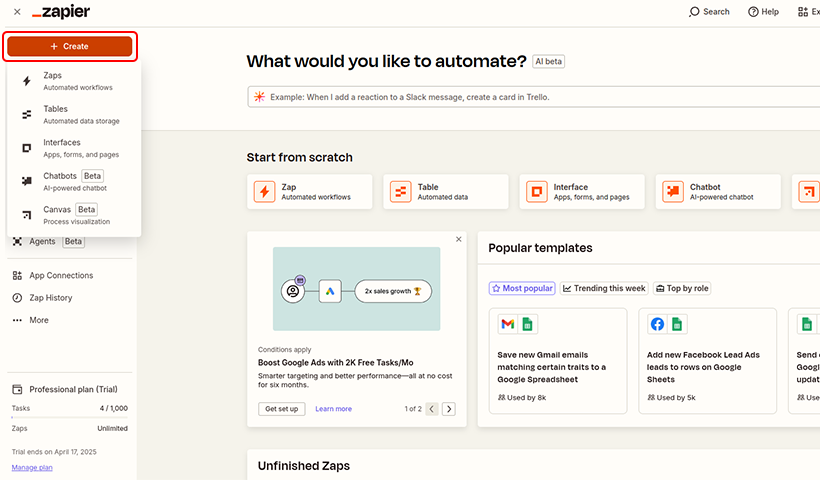Click the Facebook icon on template card
Viewport: 820px width, 480px height.
pos(657,324)
